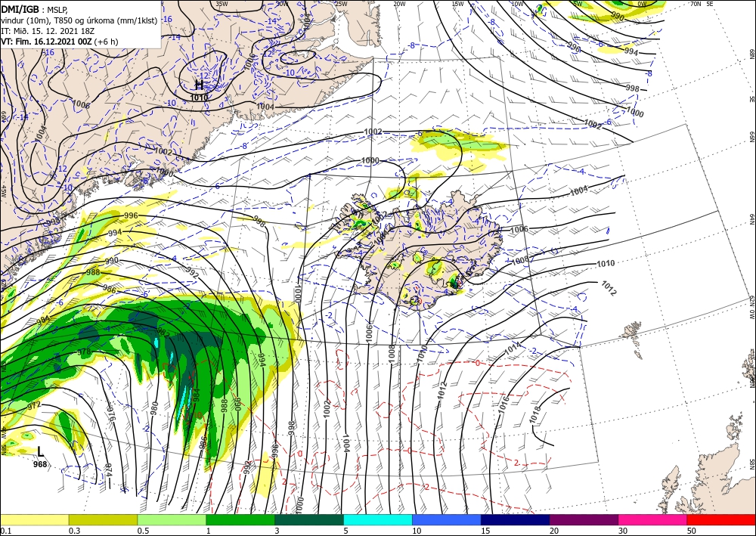This screenshot has height=536, width=756.
Task: Select the green 1–3 mm legend swatch
Action: click(x=240, y=519)
